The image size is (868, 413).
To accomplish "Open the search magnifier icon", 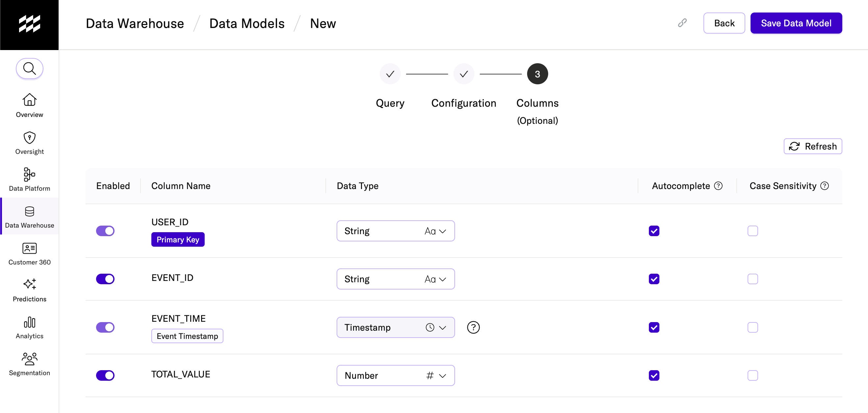I will 29,69.
